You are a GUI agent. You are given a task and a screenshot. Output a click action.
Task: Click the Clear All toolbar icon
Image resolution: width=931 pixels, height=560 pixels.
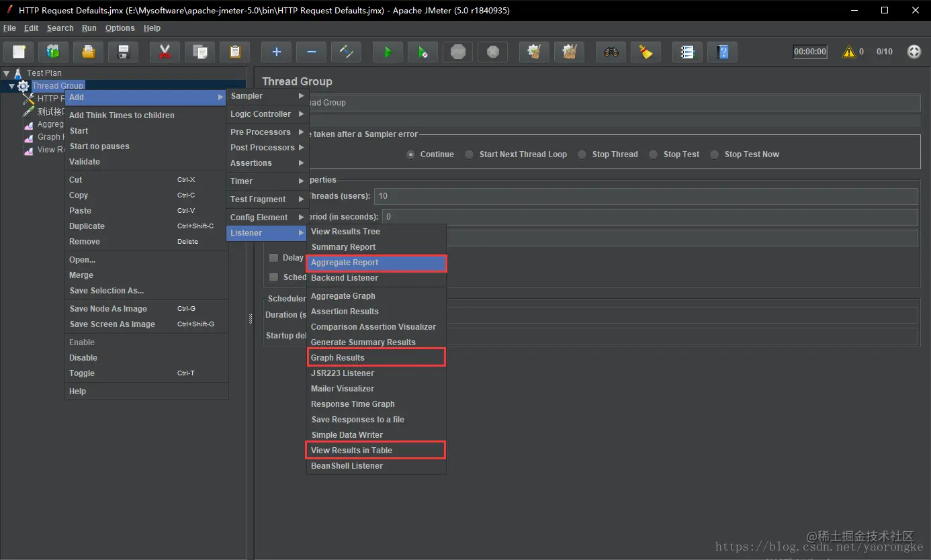(x=569, y=52)
